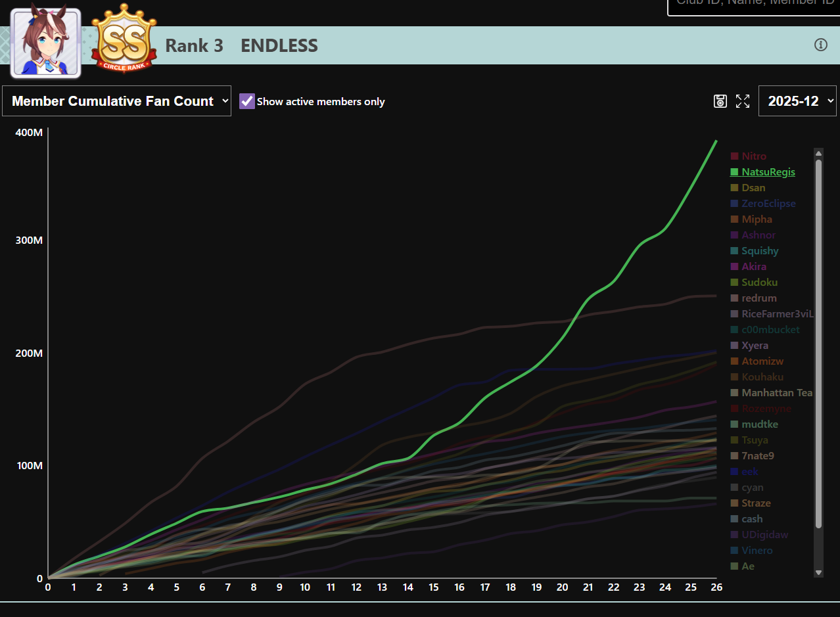Click day 13 on the x-axis
This screenshot has width=840, height=617.
[382, 587]
